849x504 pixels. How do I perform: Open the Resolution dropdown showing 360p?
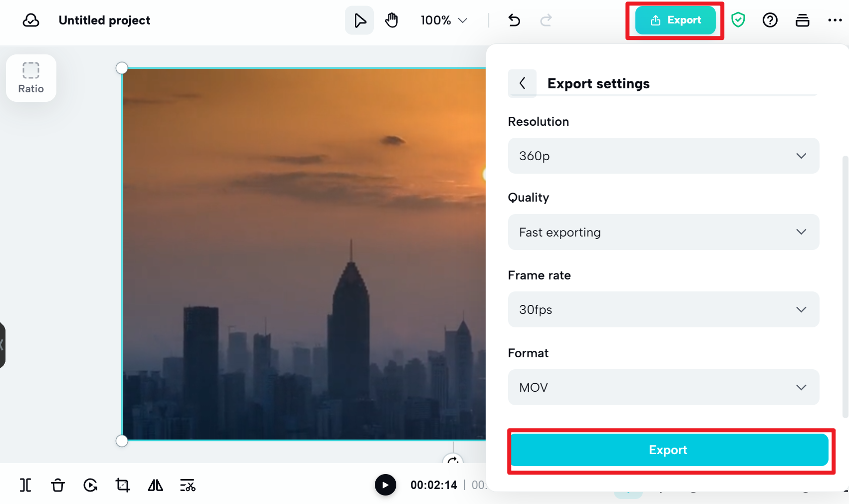[663, 156]
